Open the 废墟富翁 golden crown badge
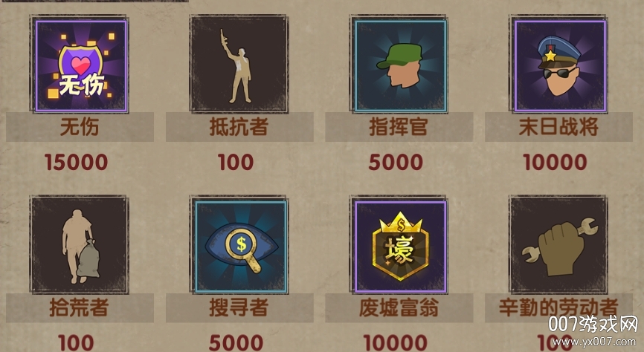 (x=399, y=245)
